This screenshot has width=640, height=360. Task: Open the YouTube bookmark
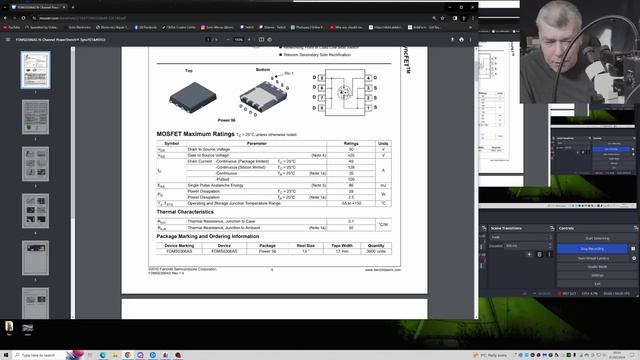(11, 27)
